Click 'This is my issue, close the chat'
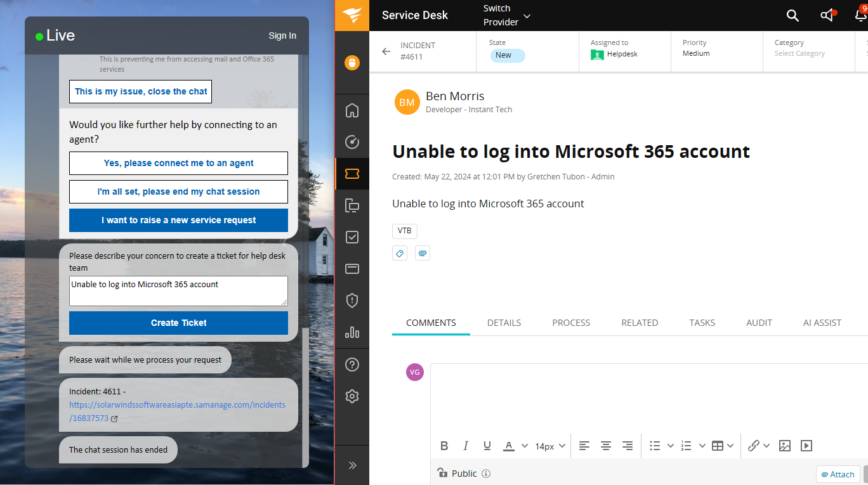 pyautogui.click(x=141, y=91)
